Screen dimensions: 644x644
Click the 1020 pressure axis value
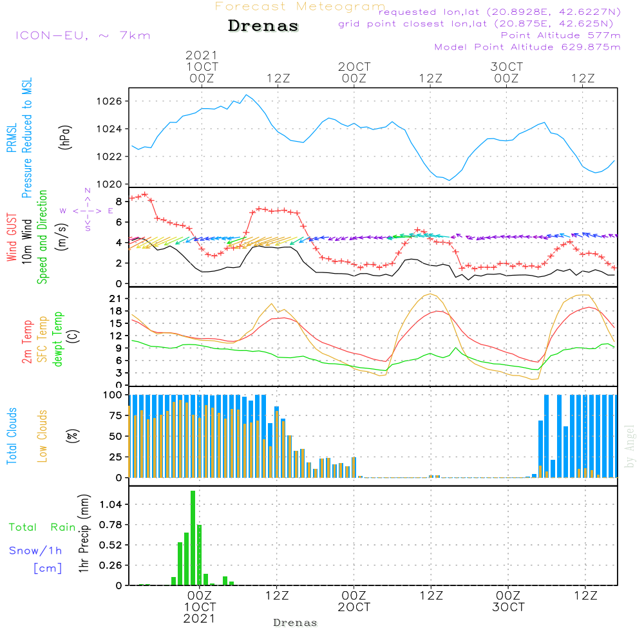tap(109, 184)
